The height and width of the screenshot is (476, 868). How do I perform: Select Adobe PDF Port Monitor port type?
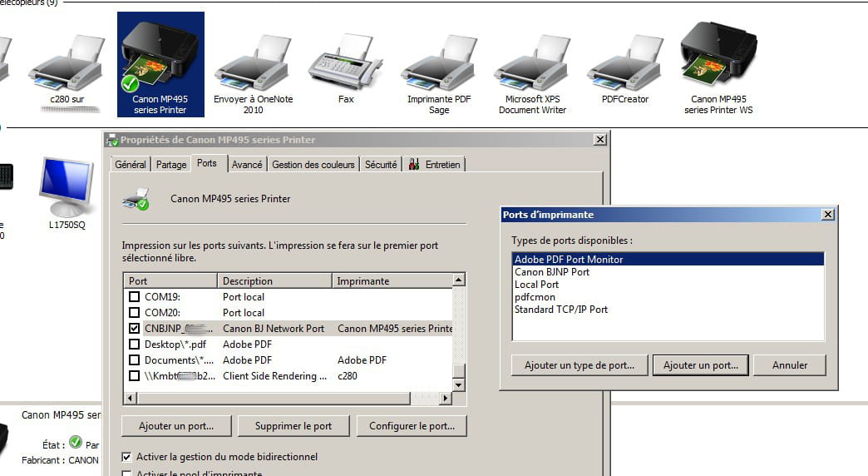[x=668, y=259]
